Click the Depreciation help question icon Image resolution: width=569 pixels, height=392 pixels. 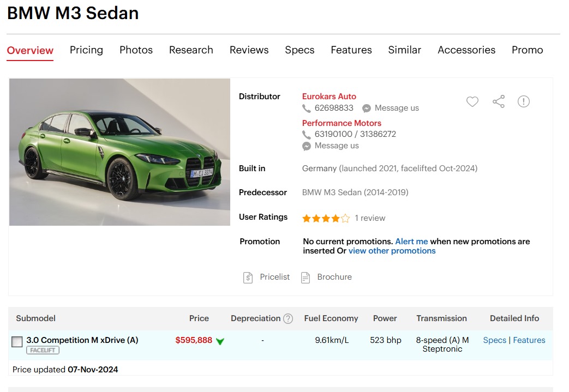tap(288, 319)
